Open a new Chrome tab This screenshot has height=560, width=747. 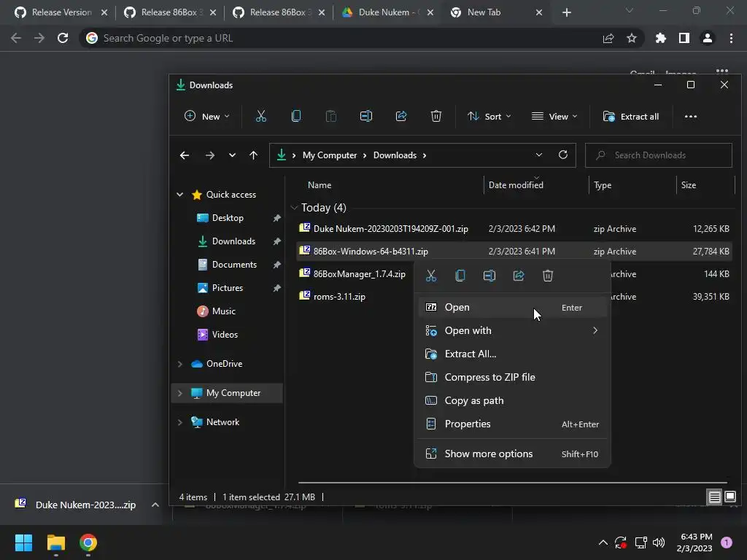click(566, 12)
